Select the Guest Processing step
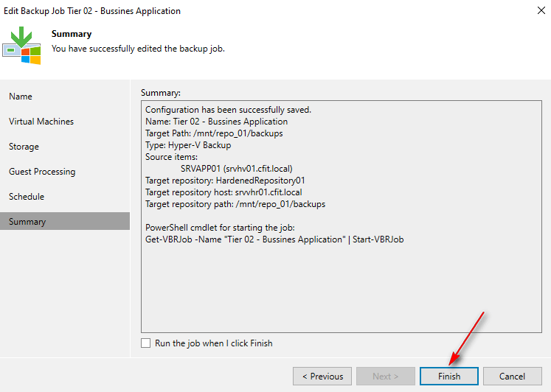The height and width of the screenshot is (392, 551). click(42, 172)
